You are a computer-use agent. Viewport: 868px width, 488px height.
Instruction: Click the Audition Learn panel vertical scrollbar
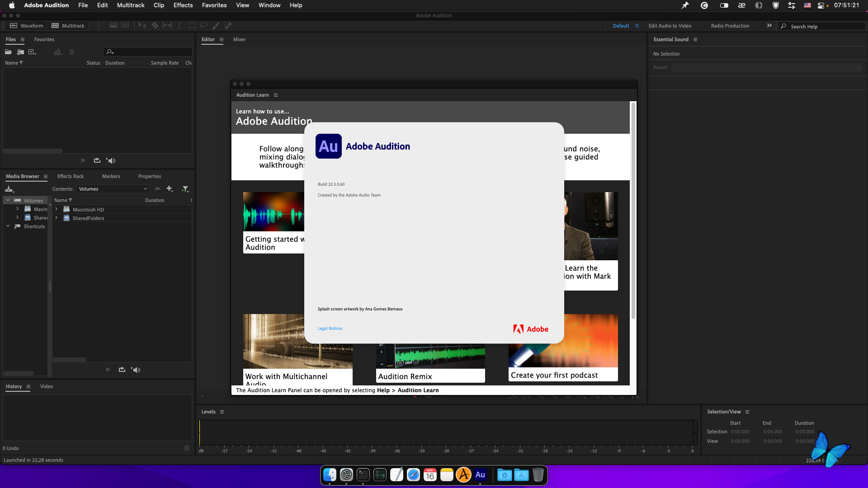(x=633, y=210)
